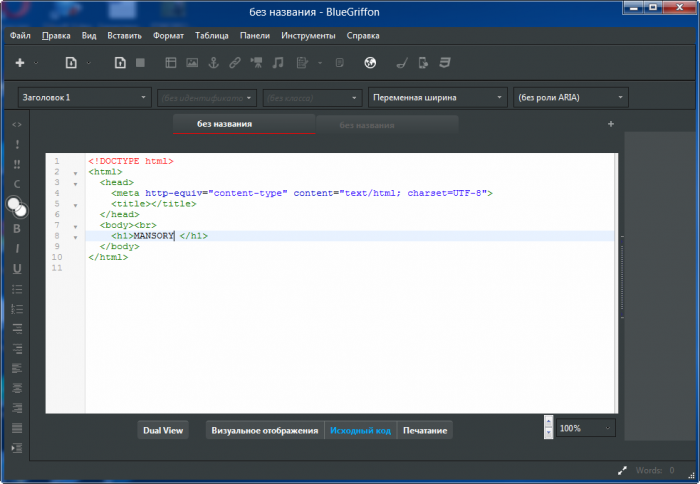This screenshot has height=484, width=700.
Task: Add a new tab with plus button
Action: click(610, 124)
